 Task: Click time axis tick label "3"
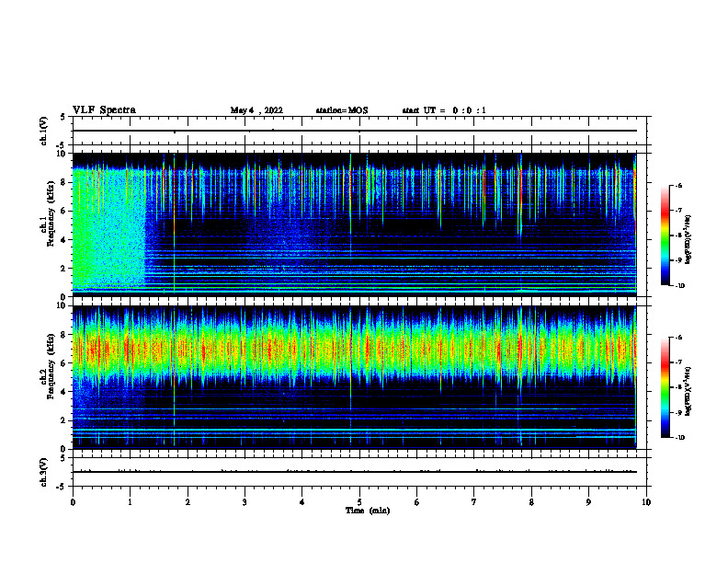point(245,502)
